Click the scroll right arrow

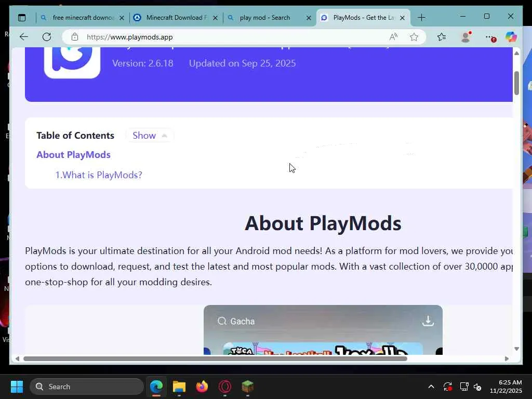pyautogui.click(x=507, y=358)
